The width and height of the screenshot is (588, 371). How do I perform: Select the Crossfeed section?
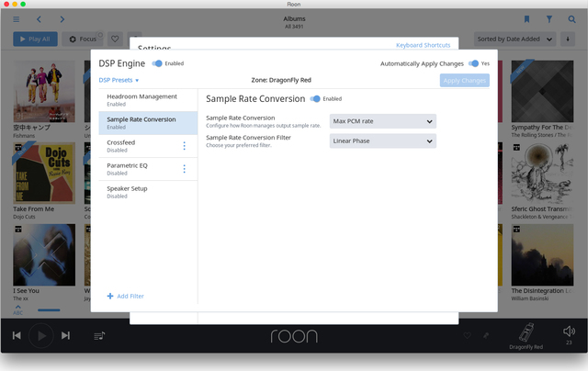coord(148,146)
